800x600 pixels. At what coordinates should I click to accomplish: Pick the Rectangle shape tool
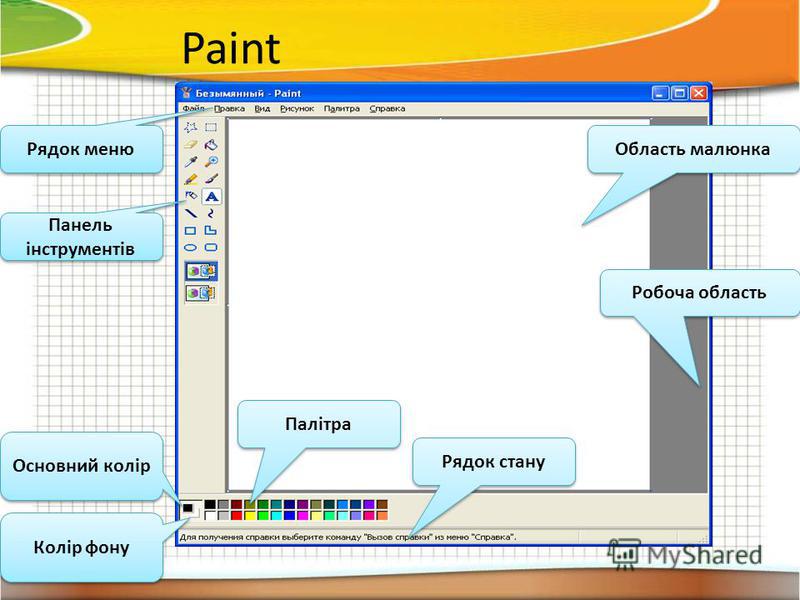click(x=190, y=231)
